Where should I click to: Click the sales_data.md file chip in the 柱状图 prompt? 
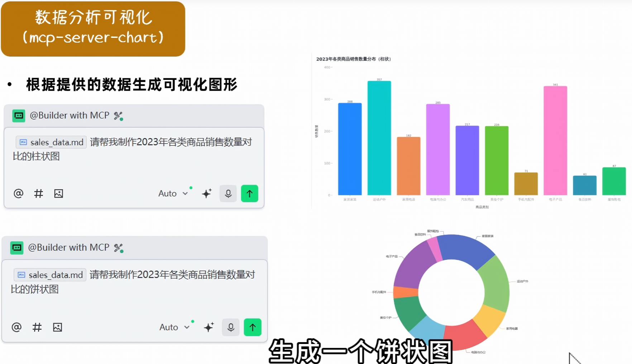[51, 142]
